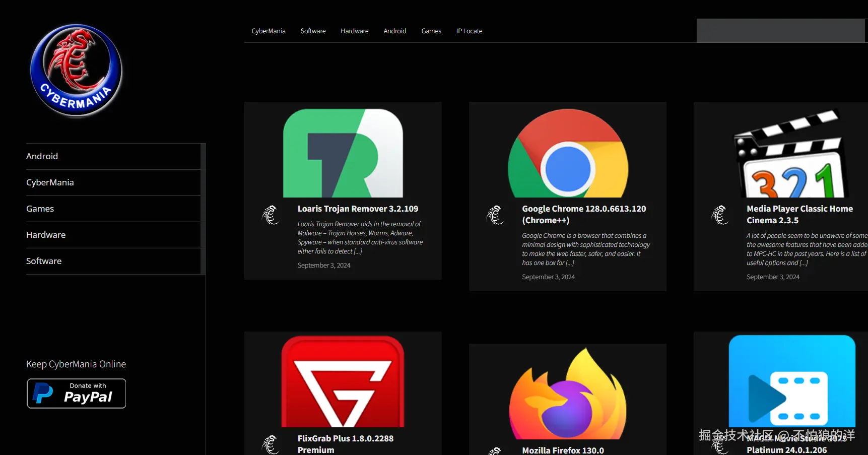Viewport: 868px width, 455px height.
Task: Click the Keep CyberMania Online heading
Action: [x=76, y=364]
